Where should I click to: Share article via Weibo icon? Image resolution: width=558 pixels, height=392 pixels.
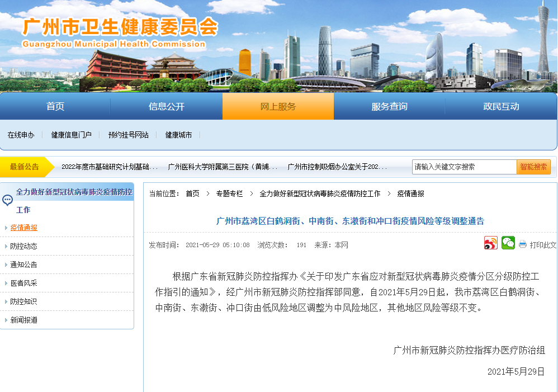click(490, 243)
